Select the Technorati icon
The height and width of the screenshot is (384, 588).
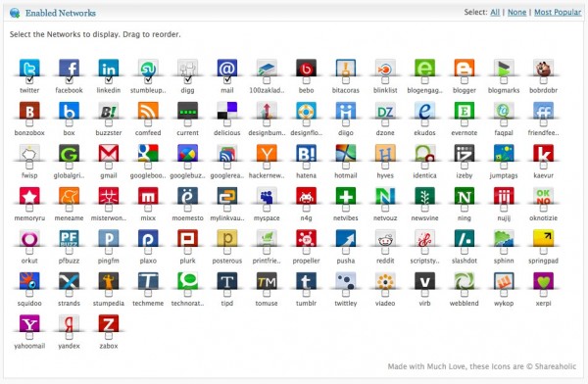click(187, 281)
